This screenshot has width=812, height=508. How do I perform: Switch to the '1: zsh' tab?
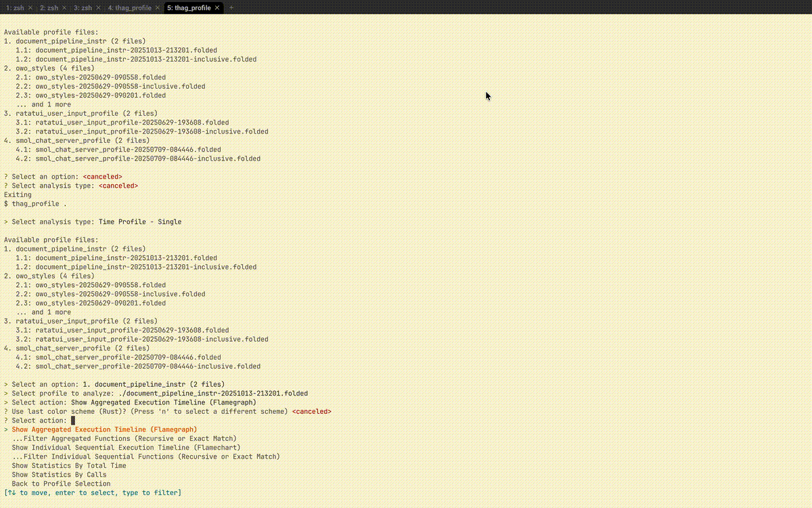tap(14, 7)
